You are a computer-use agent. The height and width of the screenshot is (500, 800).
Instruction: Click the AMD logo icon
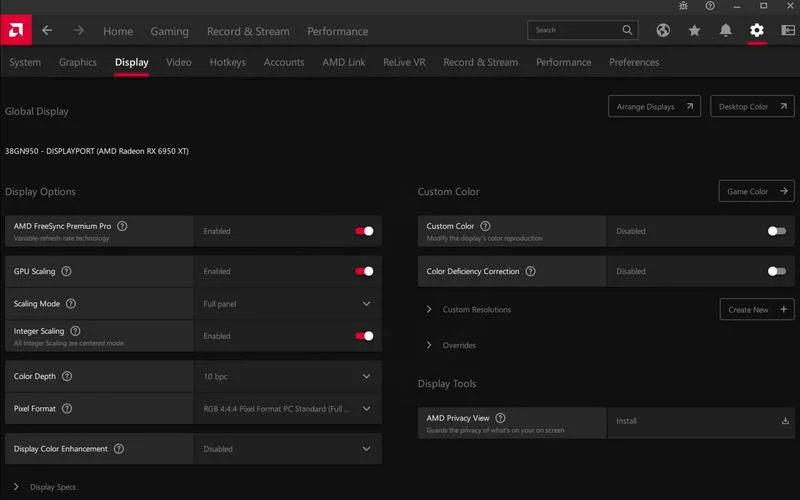(16, 30)
